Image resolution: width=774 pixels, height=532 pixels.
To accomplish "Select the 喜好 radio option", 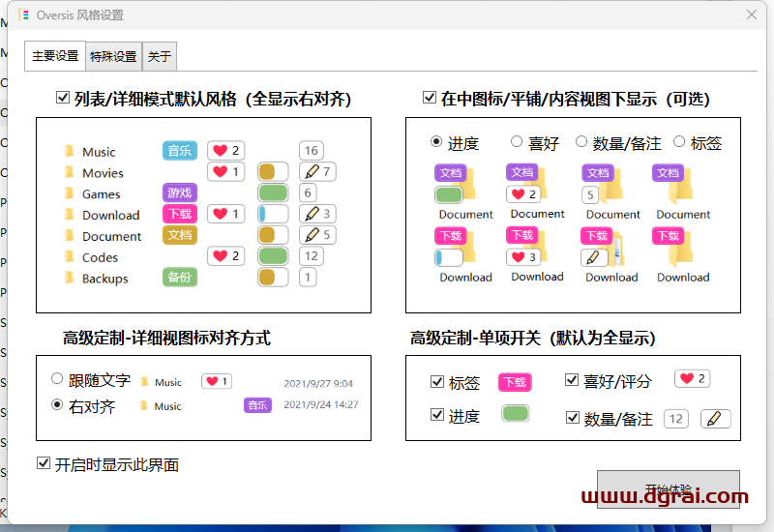I will (517, 141).
